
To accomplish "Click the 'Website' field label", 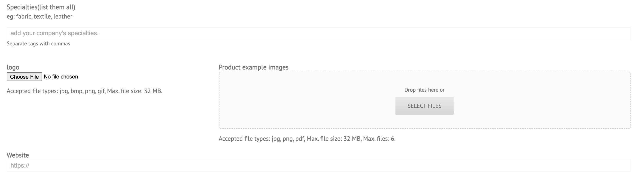I will (18, 155).
